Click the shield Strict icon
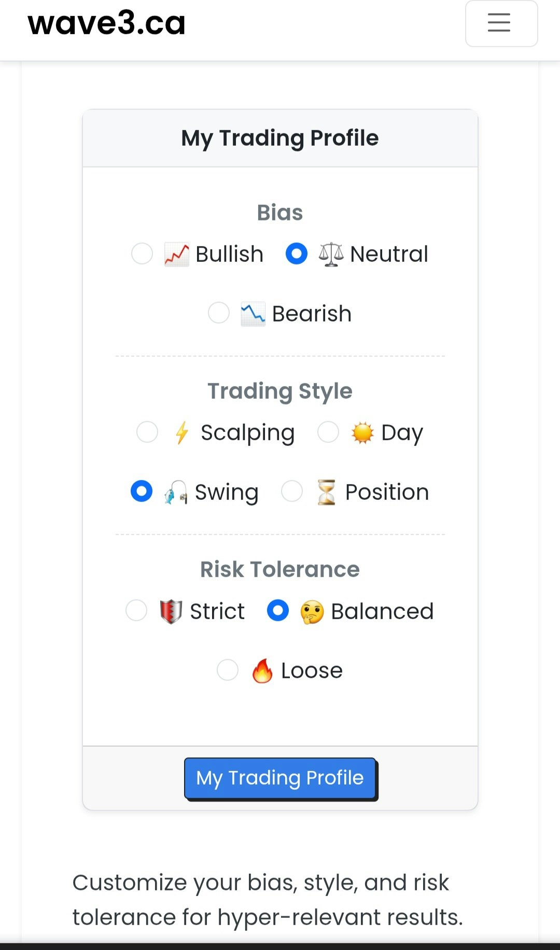This screenshot has width=560, height=950. (171, 611)
